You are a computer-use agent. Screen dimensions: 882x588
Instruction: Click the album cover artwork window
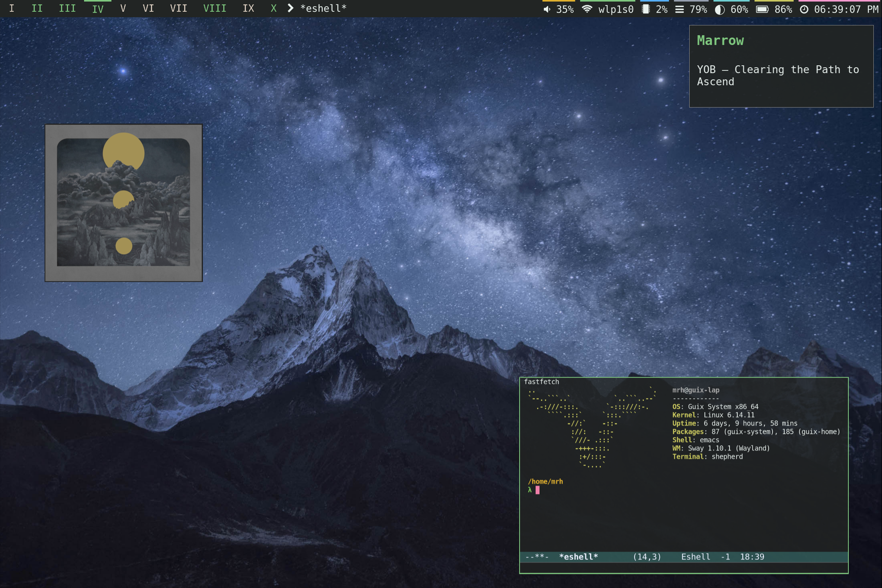tap(124, 203)
